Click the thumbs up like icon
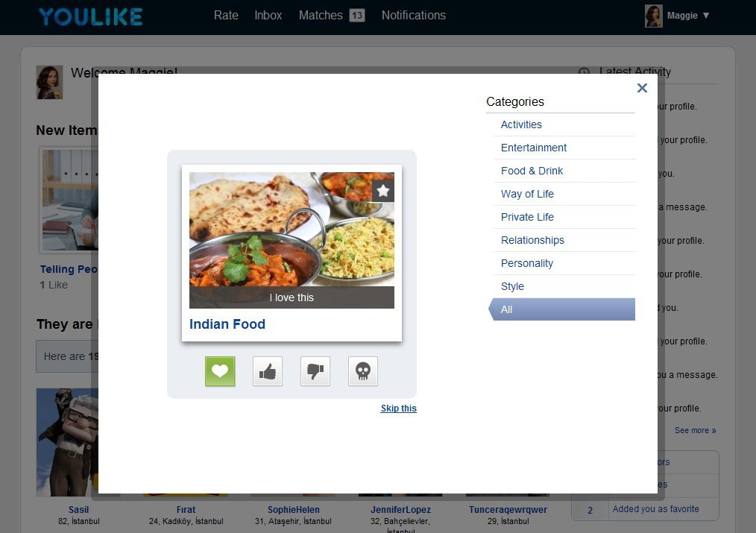Image resolution: width=756 pixels, height=533 pixels. (268, 371)
